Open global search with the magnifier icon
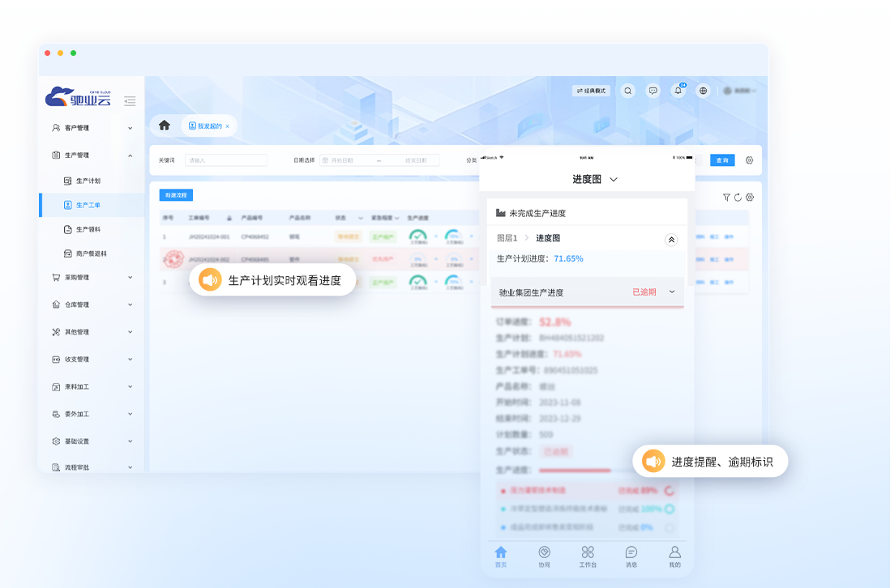The height and width of the screenshot is (588, 890). [628, 90]
